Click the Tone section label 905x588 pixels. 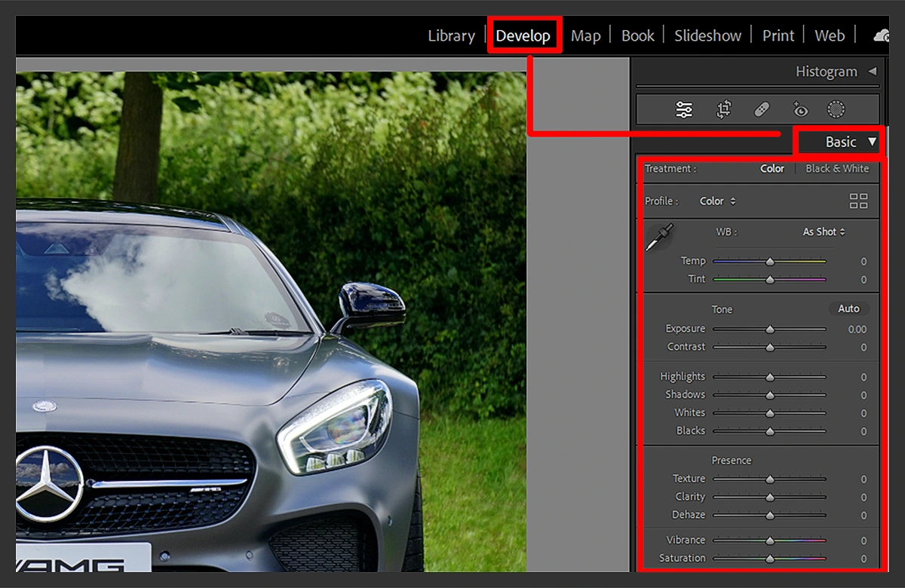click(722, 309)
